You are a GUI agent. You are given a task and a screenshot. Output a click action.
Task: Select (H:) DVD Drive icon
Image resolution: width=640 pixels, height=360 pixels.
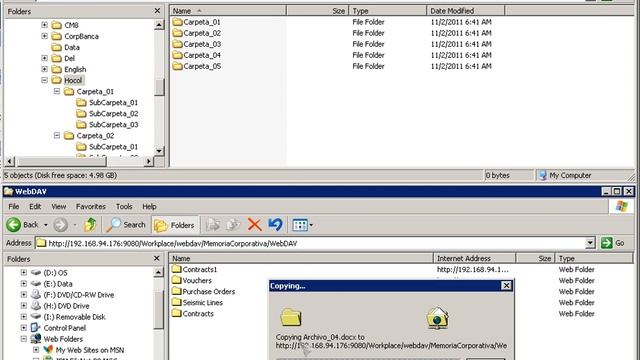click(36, 305)
